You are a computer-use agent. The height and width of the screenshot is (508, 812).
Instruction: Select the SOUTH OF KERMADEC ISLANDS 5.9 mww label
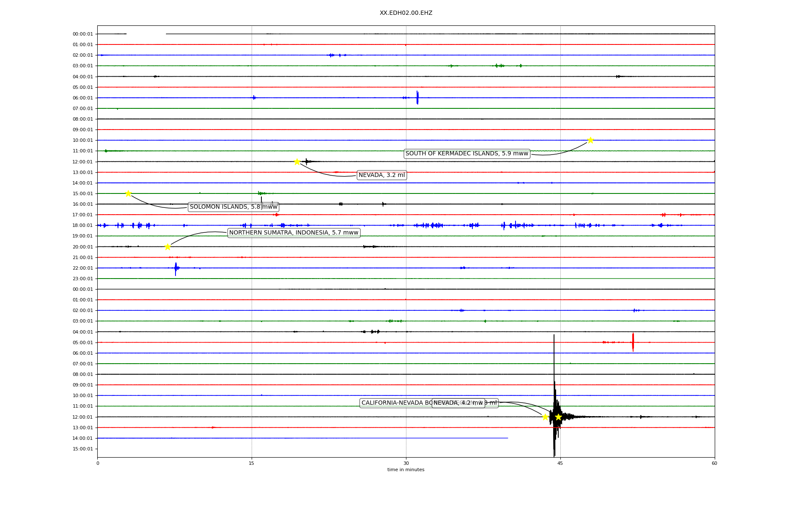tap(466, 154)
